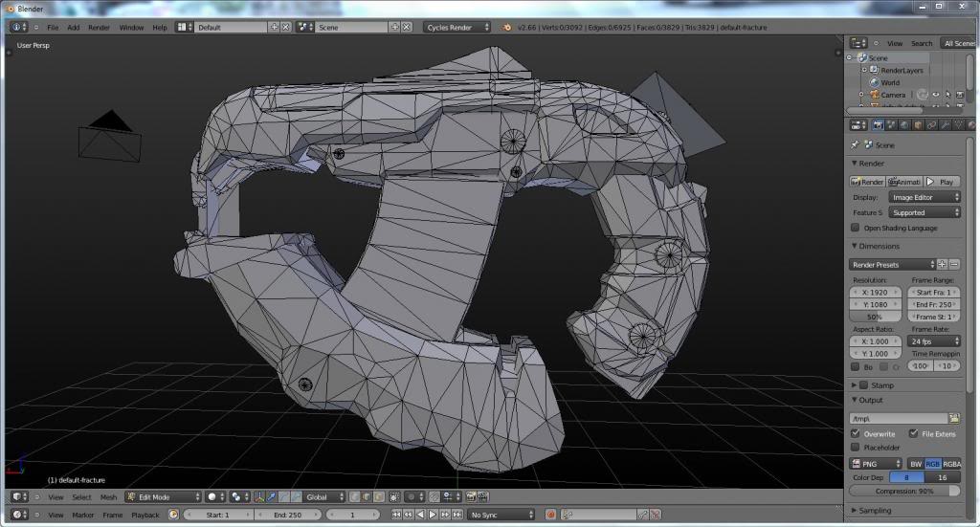Image resolution: width=980 pixels, height=527 pixels.
Task: Browse output path folder icon
Action: click(954, 418)
